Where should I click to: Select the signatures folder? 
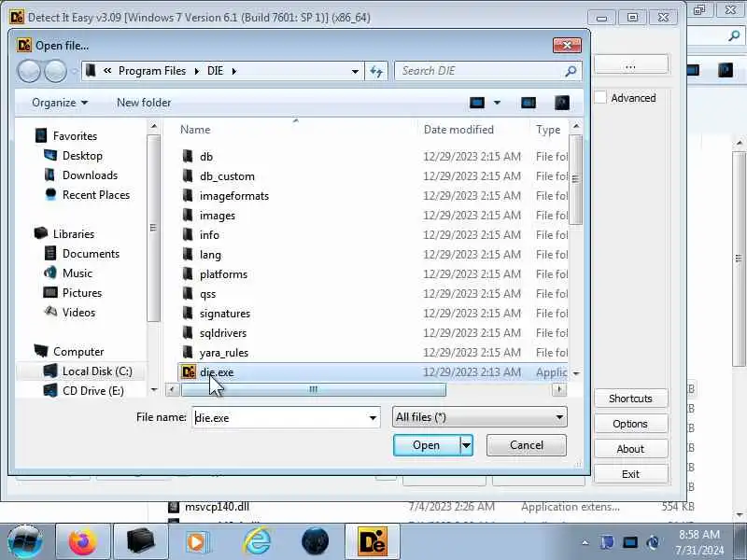pyautogui.click(x=225, y=314)
